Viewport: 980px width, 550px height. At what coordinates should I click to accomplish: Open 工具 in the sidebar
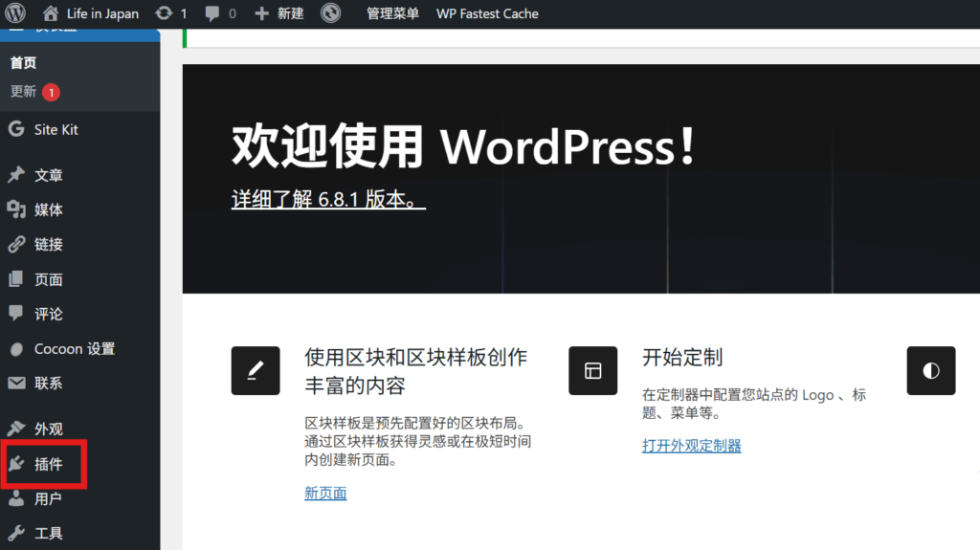49,534
